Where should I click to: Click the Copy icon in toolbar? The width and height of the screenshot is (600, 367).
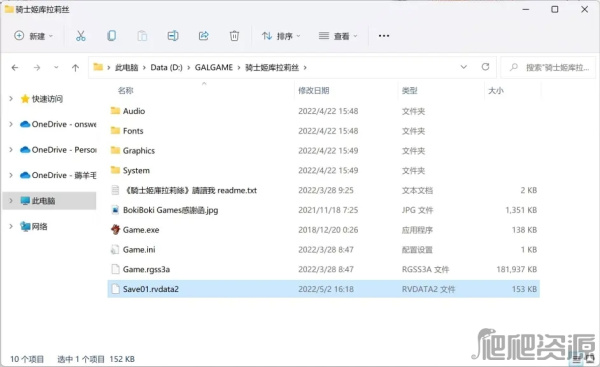(x=111, y=36)
